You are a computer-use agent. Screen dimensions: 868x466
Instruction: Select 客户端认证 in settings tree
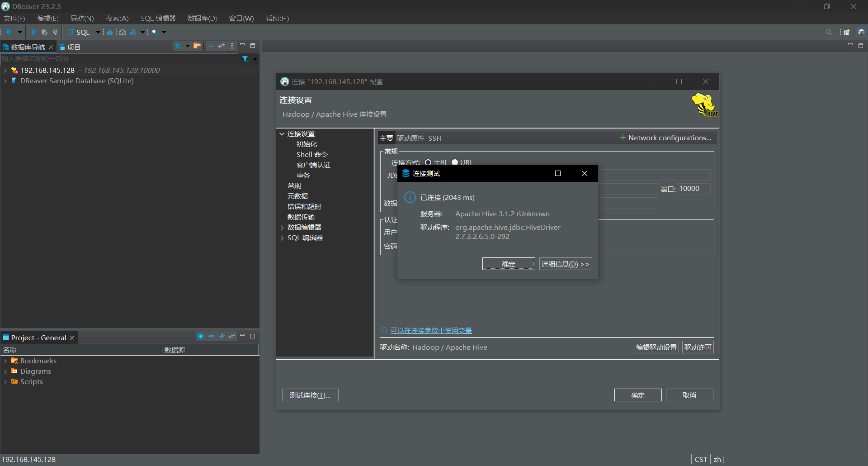(x=313, y=165)
